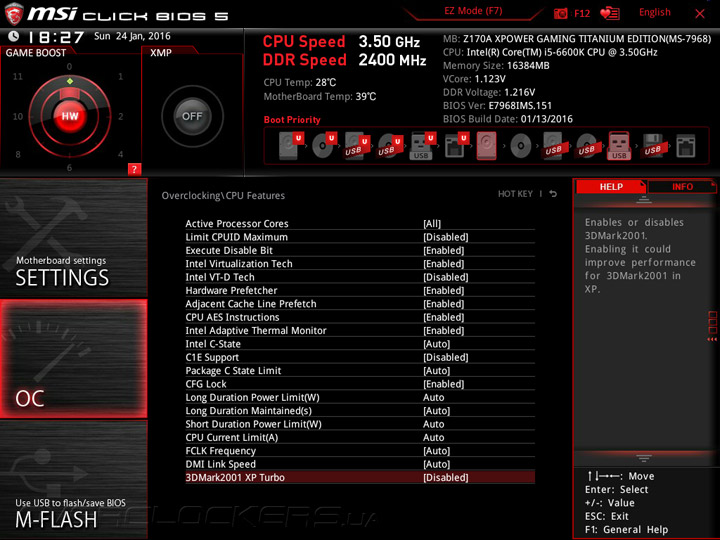The height and width of the screenshot is (540, 720).
Task: Open the Favorites heart icon
Action: 610,13
